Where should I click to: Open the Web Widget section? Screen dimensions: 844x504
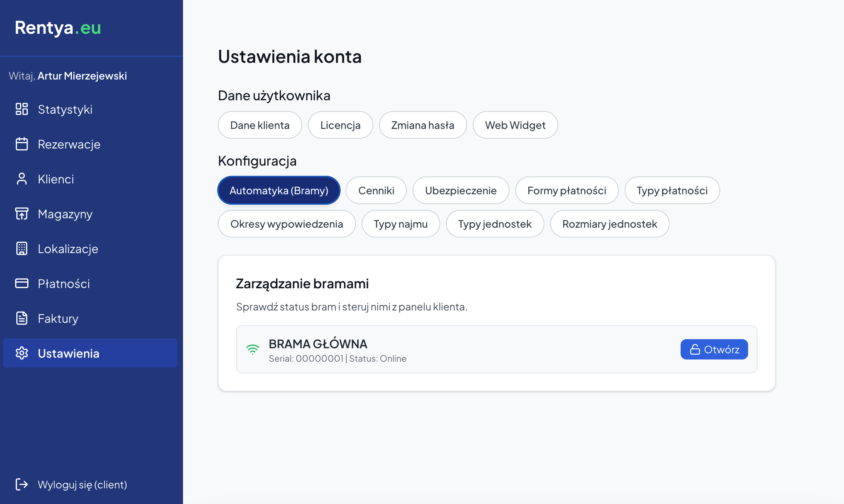pos(515,125)
